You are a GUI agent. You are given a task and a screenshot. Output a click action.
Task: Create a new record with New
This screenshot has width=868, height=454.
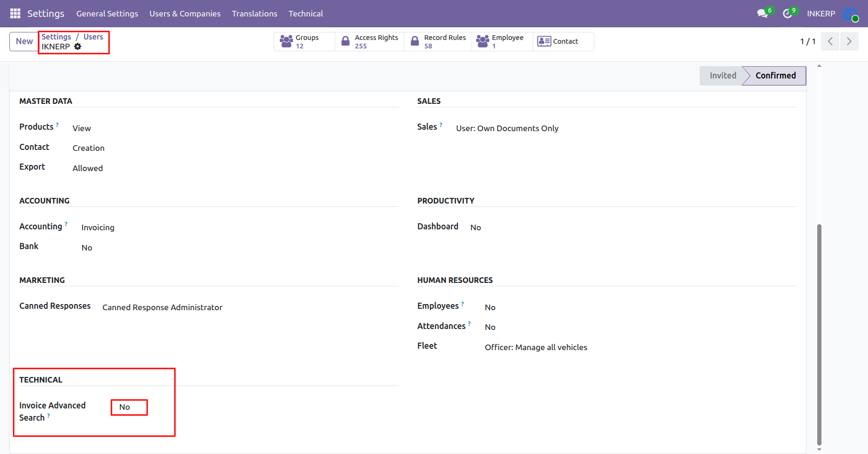(x=24, y=41)
